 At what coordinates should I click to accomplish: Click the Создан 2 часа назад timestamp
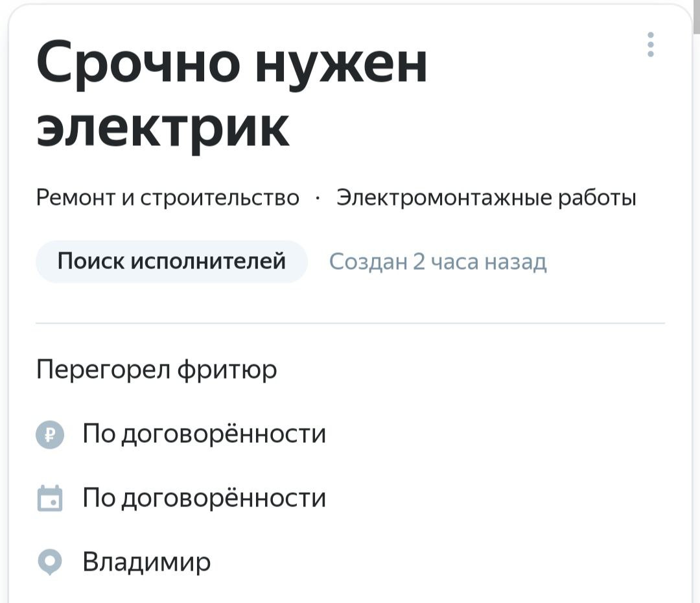click(437, 262)
